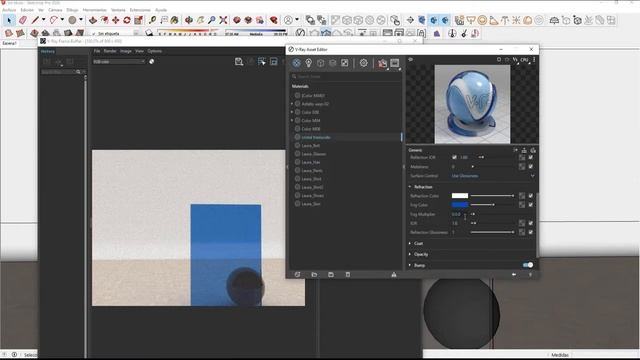This screenshot has width=640, height=360.
Task: Start render with the teapot icon
Action: (x=382, y=63)
